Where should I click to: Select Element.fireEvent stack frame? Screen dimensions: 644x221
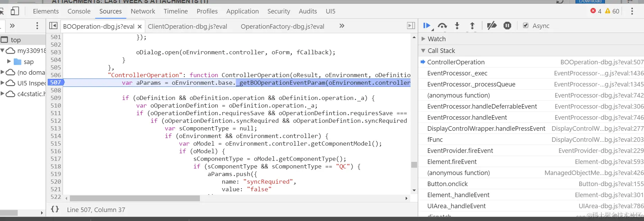pos(531,162)
